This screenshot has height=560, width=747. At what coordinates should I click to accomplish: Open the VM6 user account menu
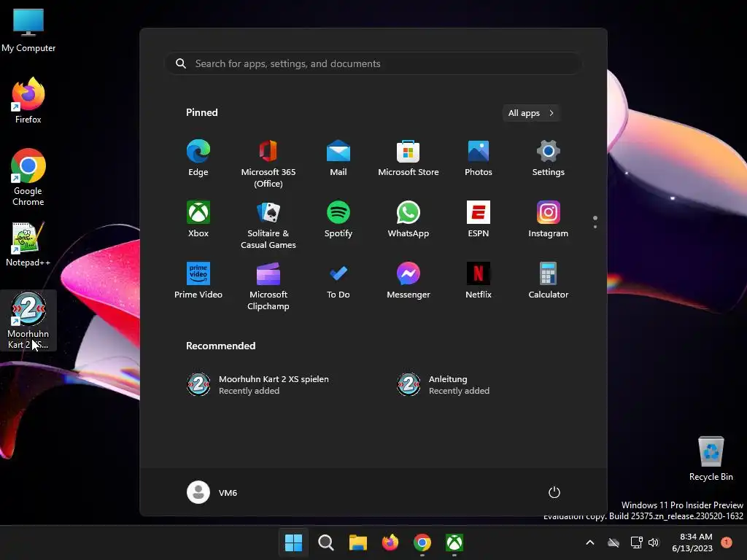(x=212, y=492)
